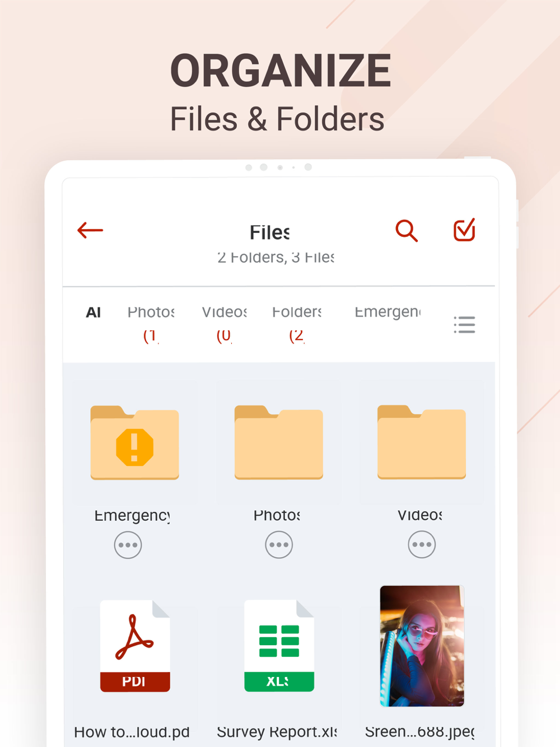Image resolution: width=560 pixels, height=747 pixels.
Task: Select the Emergency tab
Action: click(x=388, y=312)
